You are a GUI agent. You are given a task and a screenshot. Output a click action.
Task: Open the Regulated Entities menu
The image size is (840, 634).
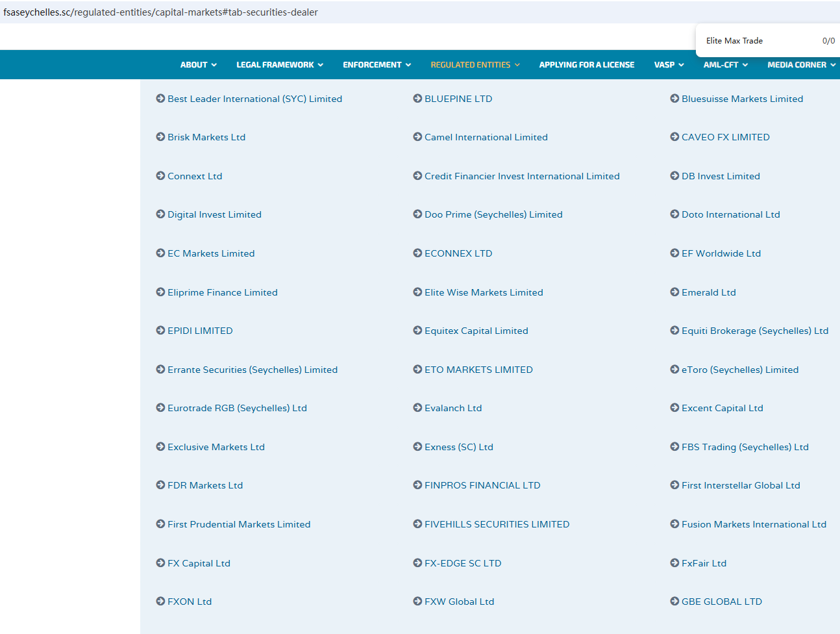475,65
